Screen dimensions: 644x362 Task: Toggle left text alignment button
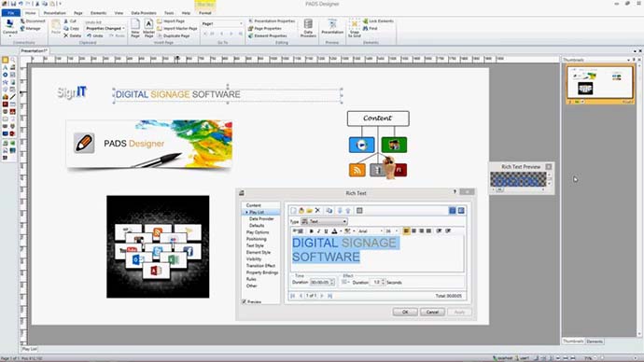[x=406, y=231]
